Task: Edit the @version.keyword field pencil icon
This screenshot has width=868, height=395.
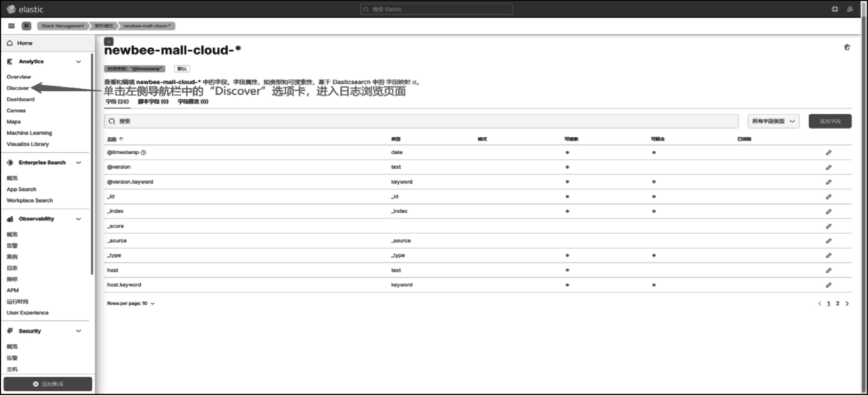Action: (x=829, y=182)
